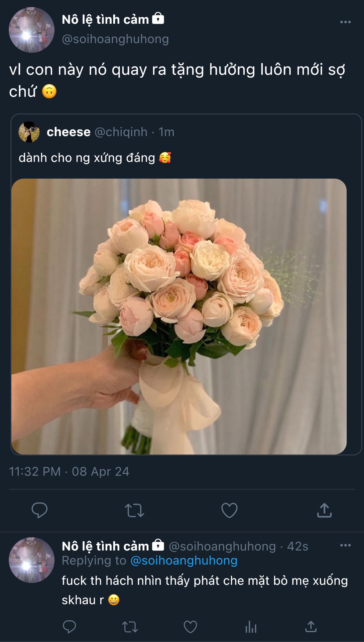Like the bottom reply tweet
This screenshot has height=642, width=364.
(190, 627)
